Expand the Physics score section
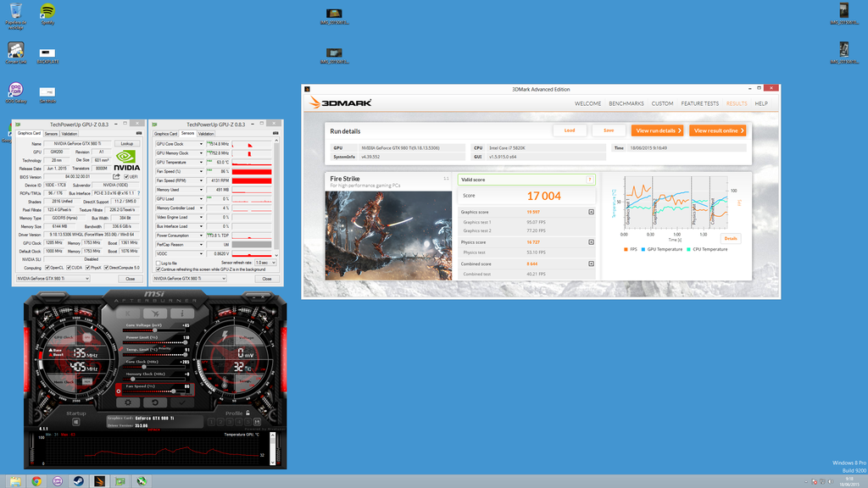This screenshot has width=868, height=488. coord(591,242)
